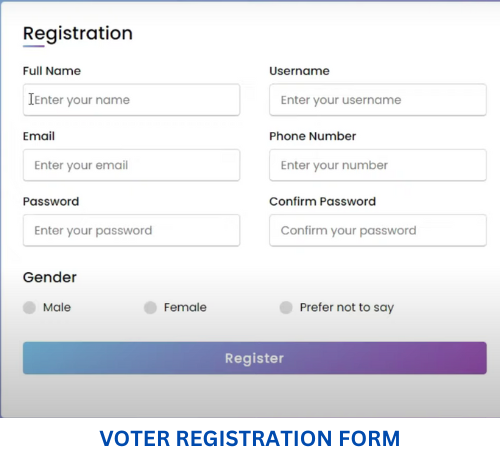The width and height of the screenshot is (500, 463).
Task: Choose the Female radio button
Action: (150, 307)
